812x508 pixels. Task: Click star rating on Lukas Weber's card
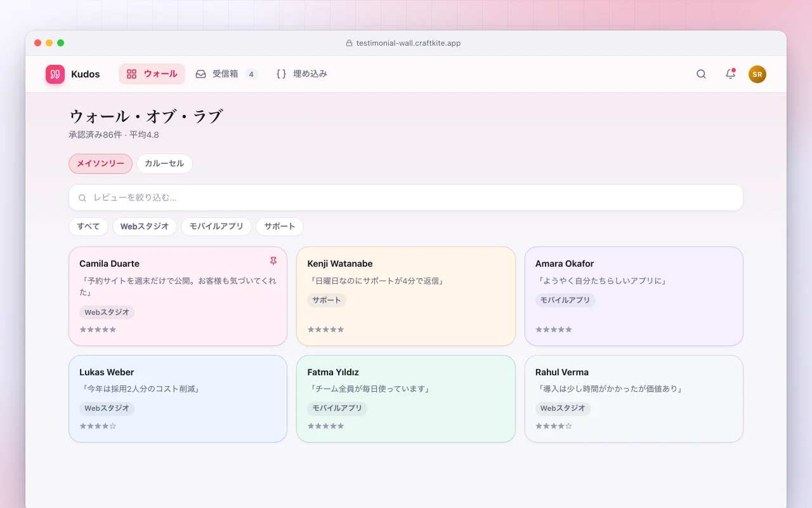[98, 426]
